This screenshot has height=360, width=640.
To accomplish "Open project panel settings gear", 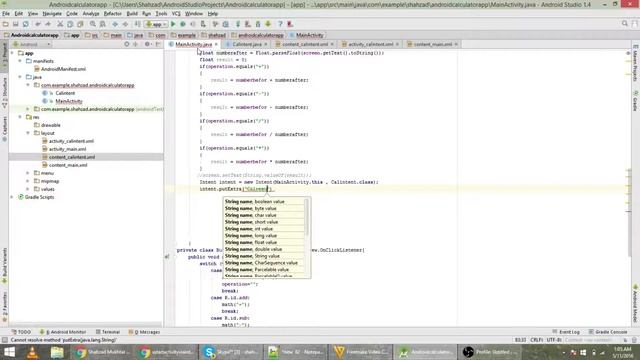I will coord(147,44).
